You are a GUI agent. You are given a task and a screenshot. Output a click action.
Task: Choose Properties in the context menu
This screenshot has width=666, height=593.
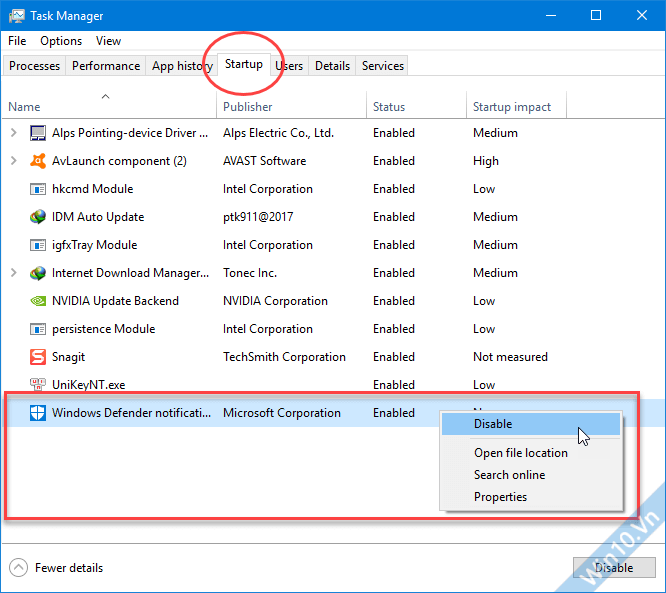coord(531,497)
